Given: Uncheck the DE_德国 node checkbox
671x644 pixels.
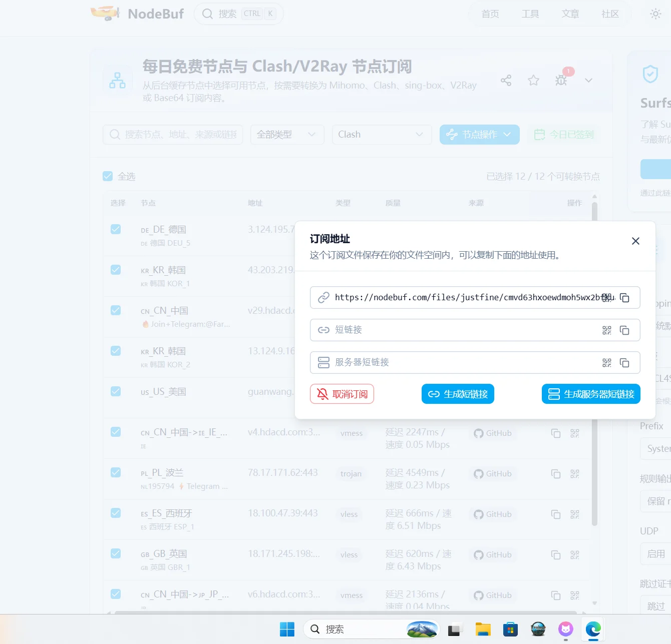Looking at the screenshot, I should [x=116, y=229].
